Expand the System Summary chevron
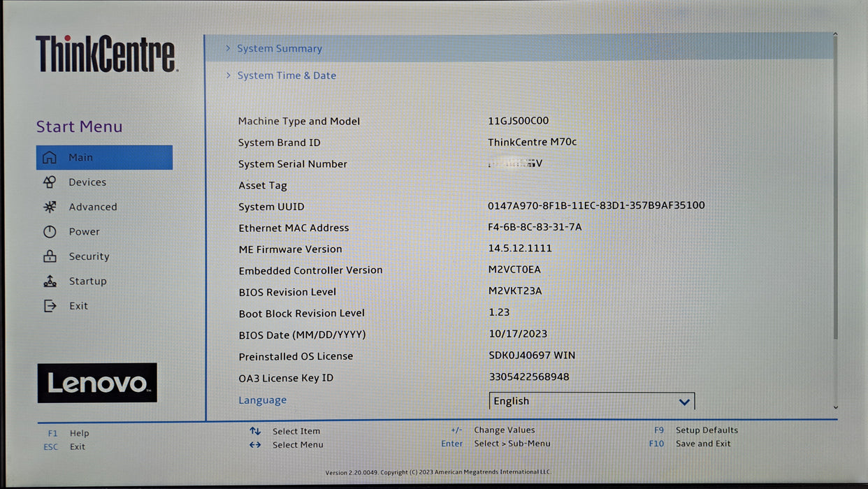The width and height of the screenshot is (868, 489). tap(228, 48)
